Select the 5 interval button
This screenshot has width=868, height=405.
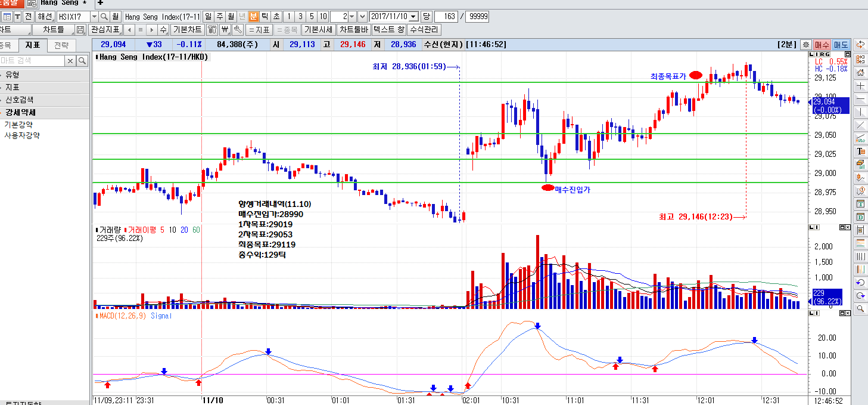312,17
